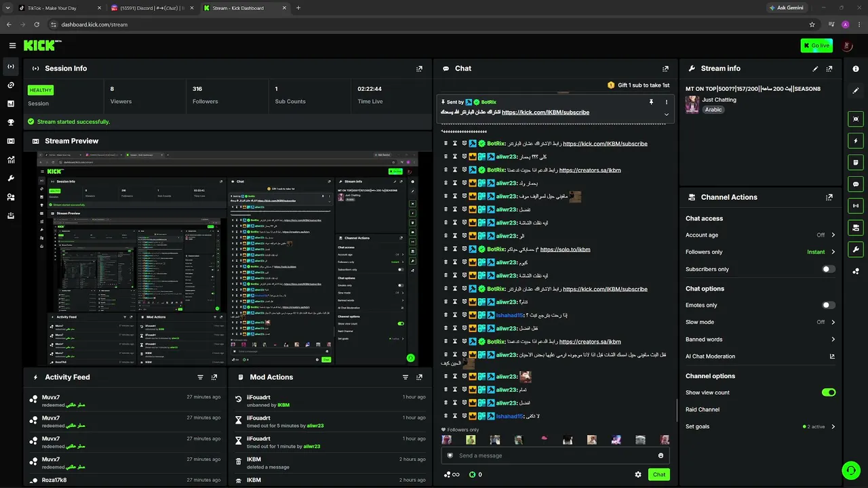This screenshot has width=868, height=488.
Task: Click the Go live button
Action: [x=816, y=45]
